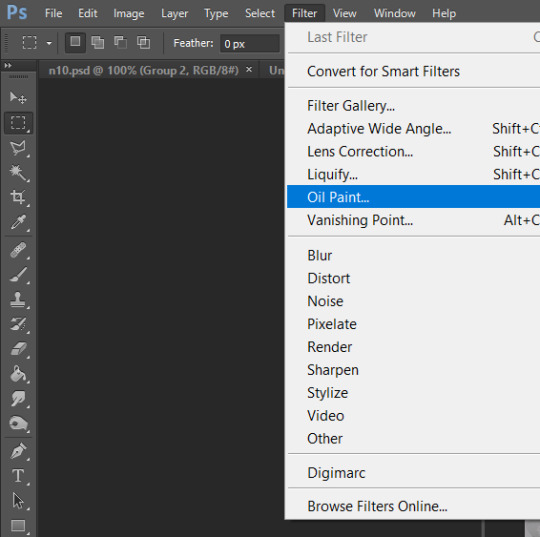This screenshot has width=540, height=537.
Task: Apply the Oil Paint filter
Action: pyautogui.click(x=413, y=197)
